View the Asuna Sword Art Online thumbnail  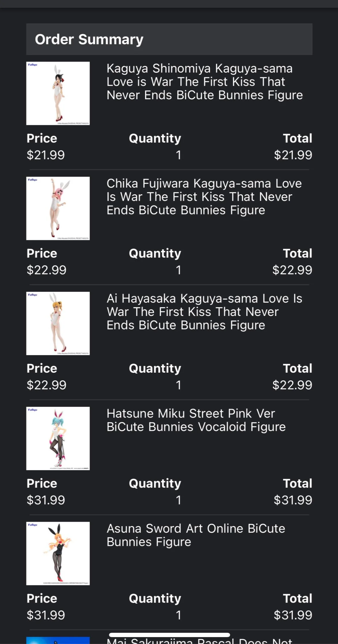tap(58, 554)
